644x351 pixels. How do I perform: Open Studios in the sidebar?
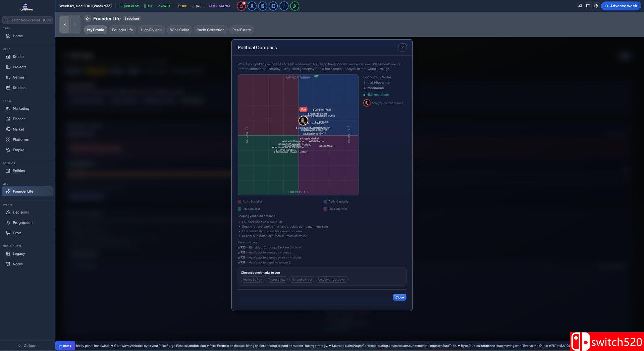click(28, 88)
